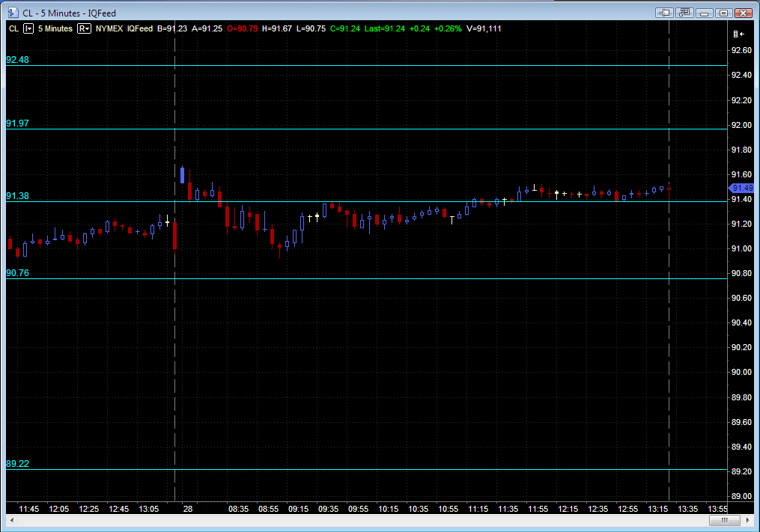Click the high value H=91.67
The height and width of the screenshot is (532, 760).
[x=277, y=28]
